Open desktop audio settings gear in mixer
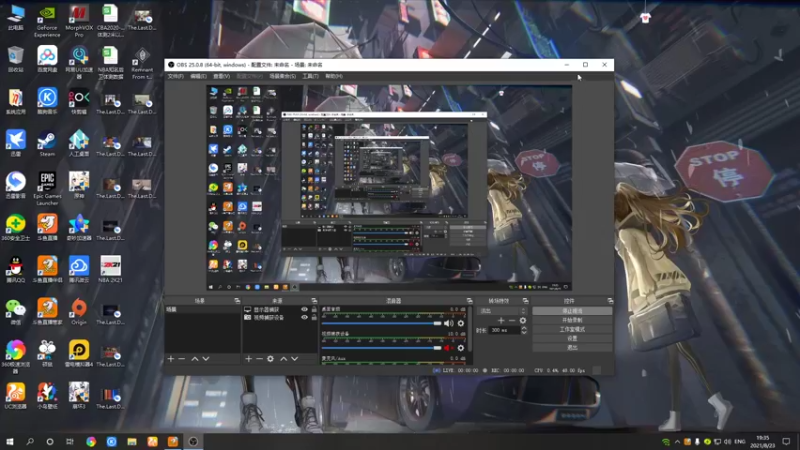 click(461, 323)
